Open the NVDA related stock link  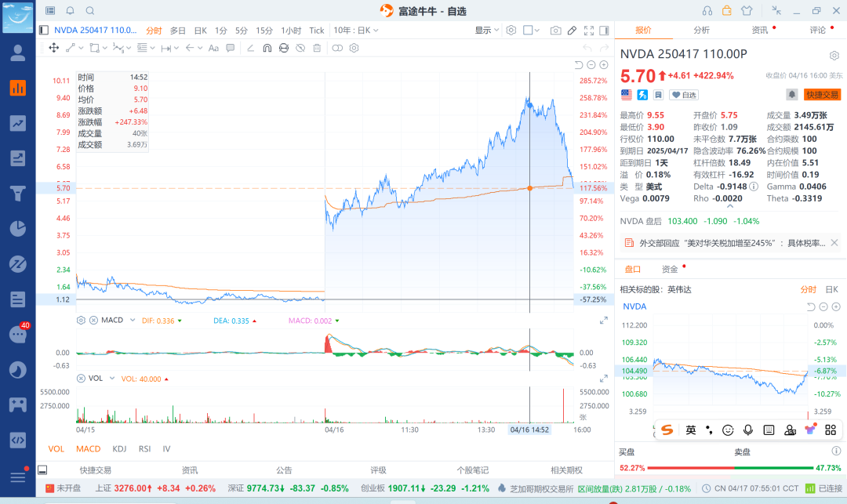(x=634, y=306)
